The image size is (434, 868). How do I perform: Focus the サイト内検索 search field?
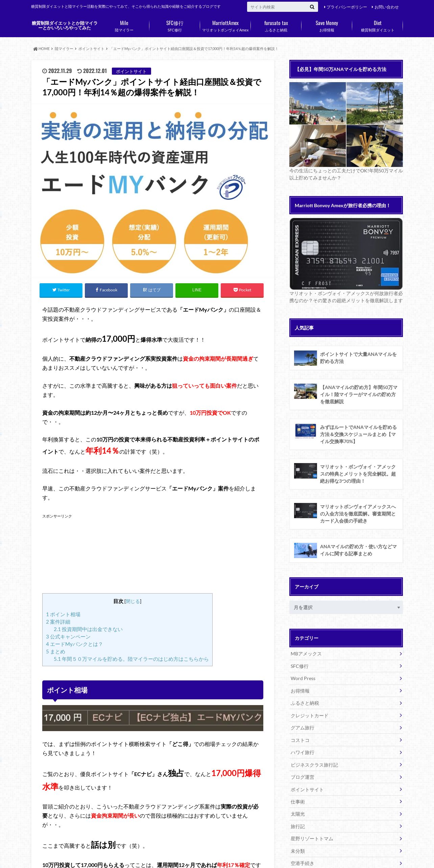[x=277, y=7]
